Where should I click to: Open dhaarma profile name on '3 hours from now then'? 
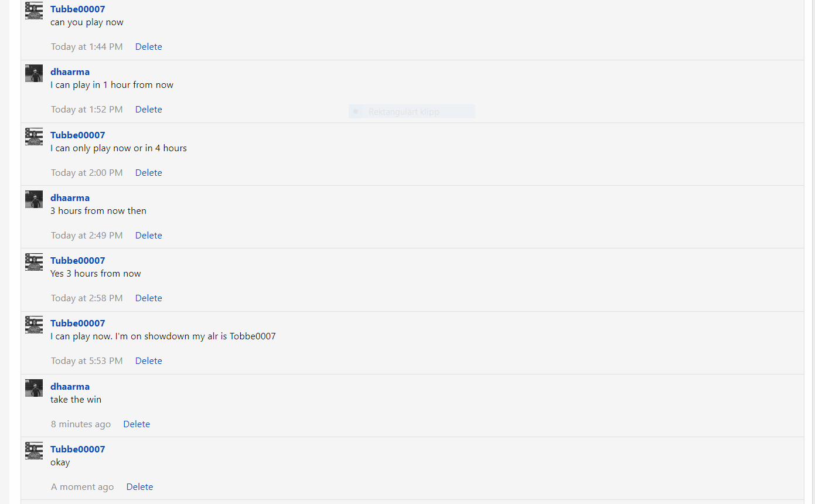70,198
